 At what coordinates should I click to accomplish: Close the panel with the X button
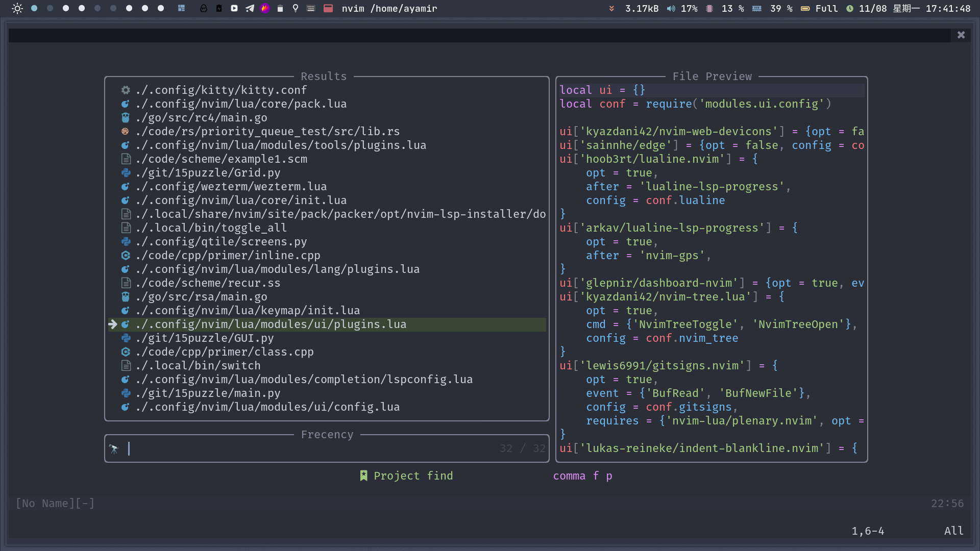[961, 35]
